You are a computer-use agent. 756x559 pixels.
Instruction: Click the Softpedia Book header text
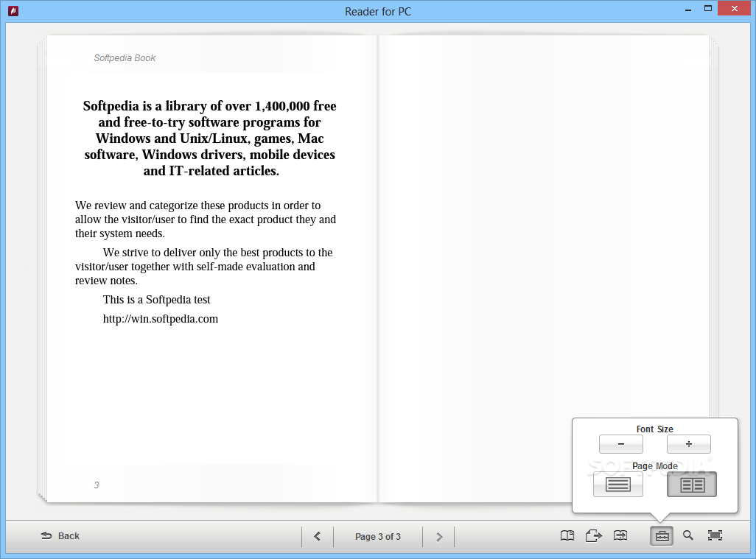point(125,58)
